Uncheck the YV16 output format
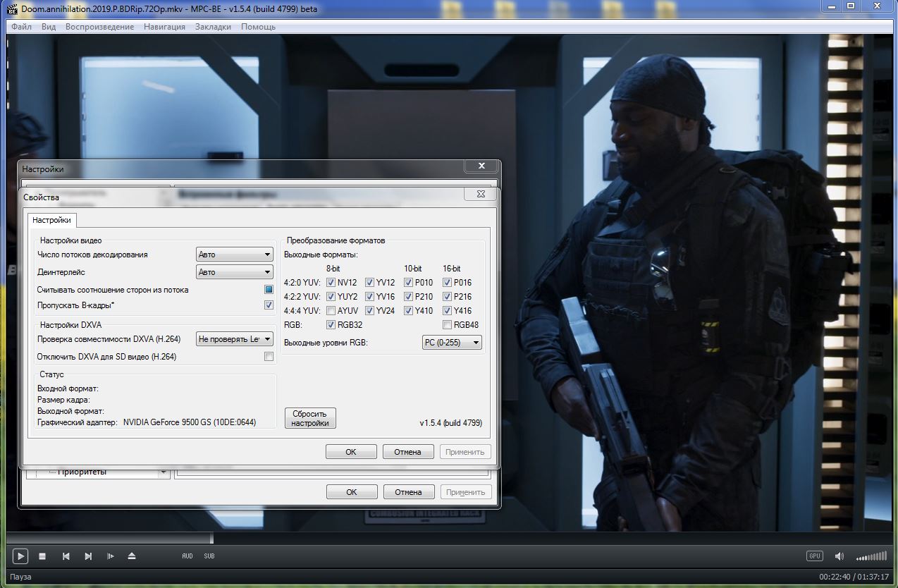Screen dimensions: 898x588 click(x=369, y=297)
